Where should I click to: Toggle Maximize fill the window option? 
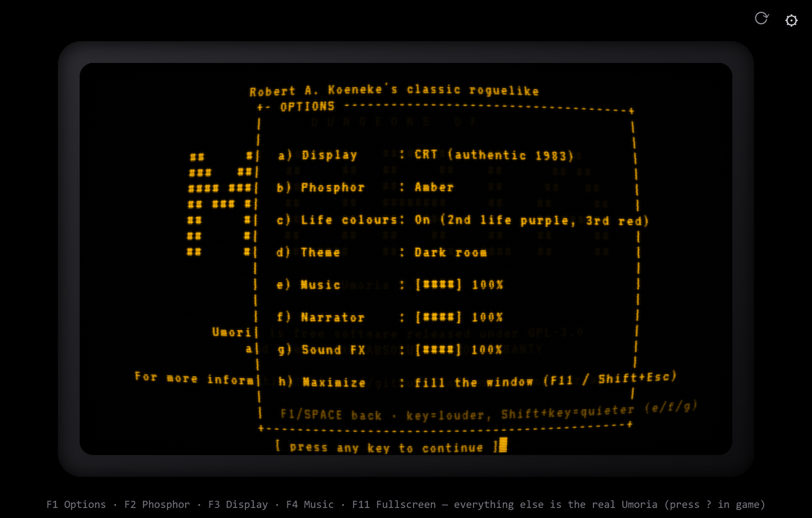click(x=477, y=380)
